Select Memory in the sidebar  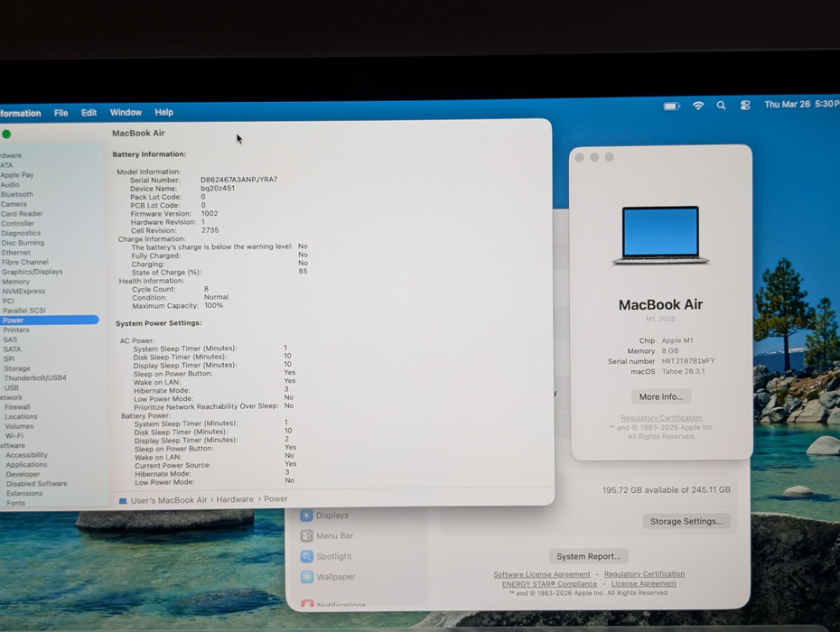click(x=16, y=282)
